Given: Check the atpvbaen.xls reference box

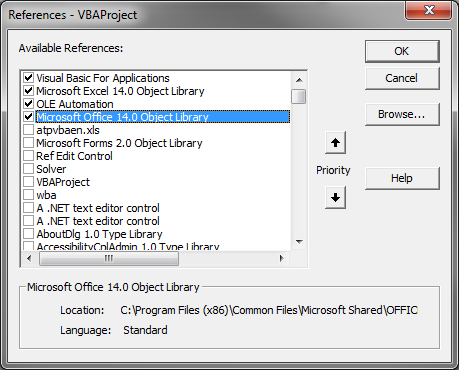Looking at the screenshot, I should [x=28, y=130].
